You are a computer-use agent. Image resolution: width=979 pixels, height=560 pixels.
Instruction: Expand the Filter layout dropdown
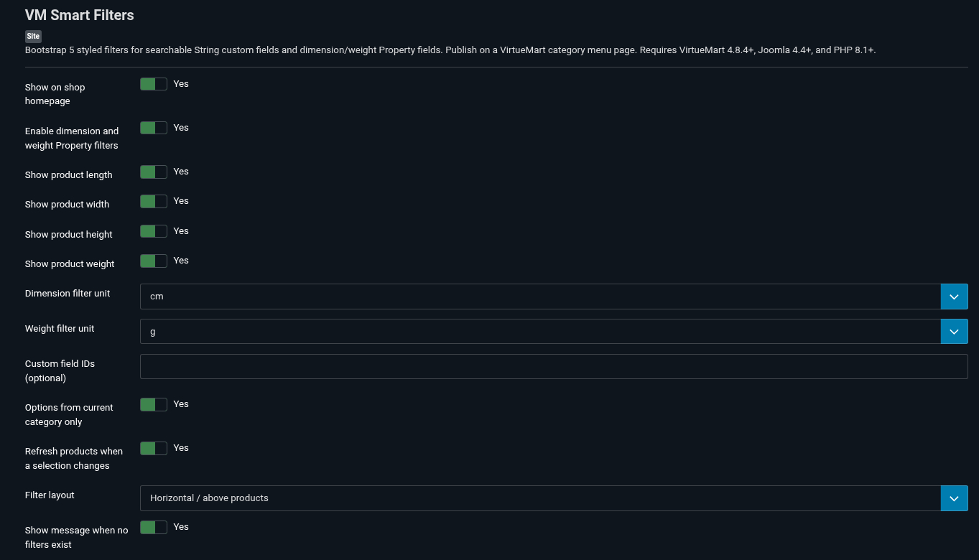554,498
